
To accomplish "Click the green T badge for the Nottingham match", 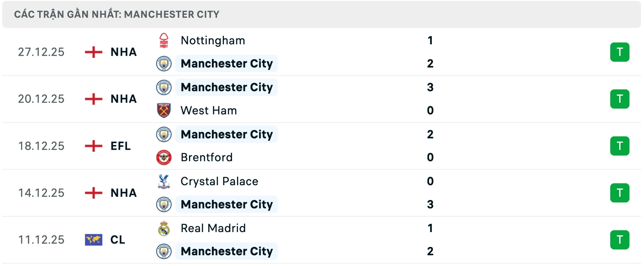I will tap(621, 52).
